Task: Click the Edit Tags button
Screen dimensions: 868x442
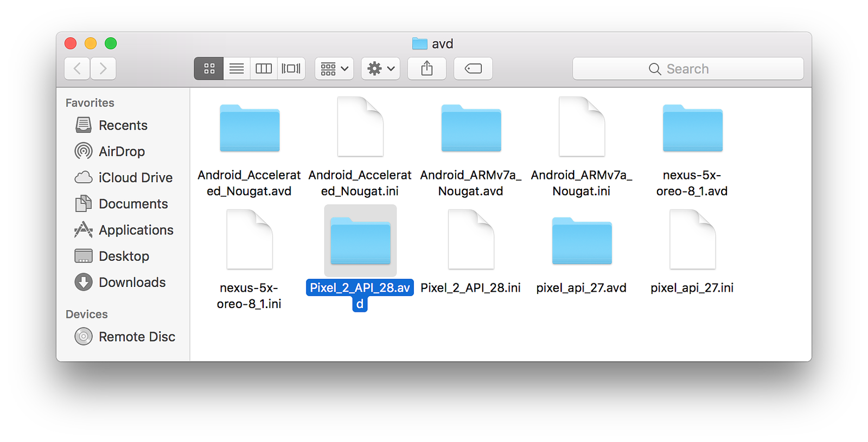Action: [473, 69]
